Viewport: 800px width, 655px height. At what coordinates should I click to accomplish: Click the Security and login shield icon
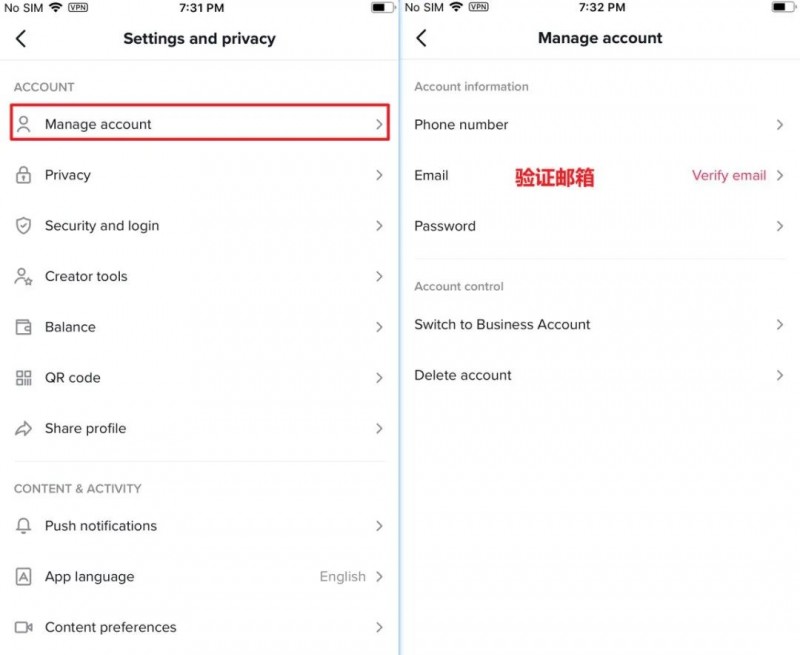pos(23,225)
